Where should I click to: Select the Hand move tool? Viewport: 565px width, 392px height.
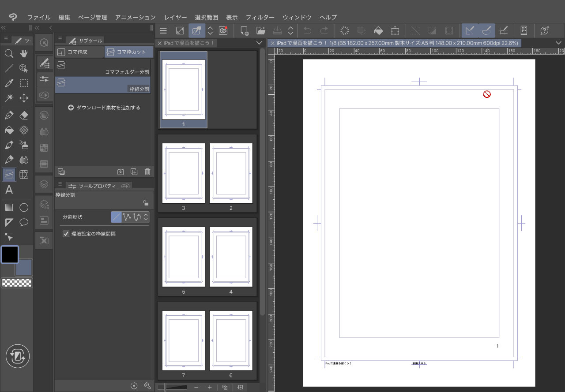click(x=24, y=54)
